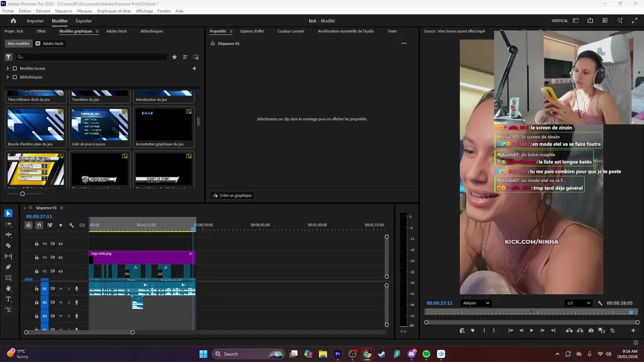Image resolution: width=644 pixels, height=362 pixels.
Task: Open VERTICAL workspace layout dropdown icon
Action: coord(576,21)
